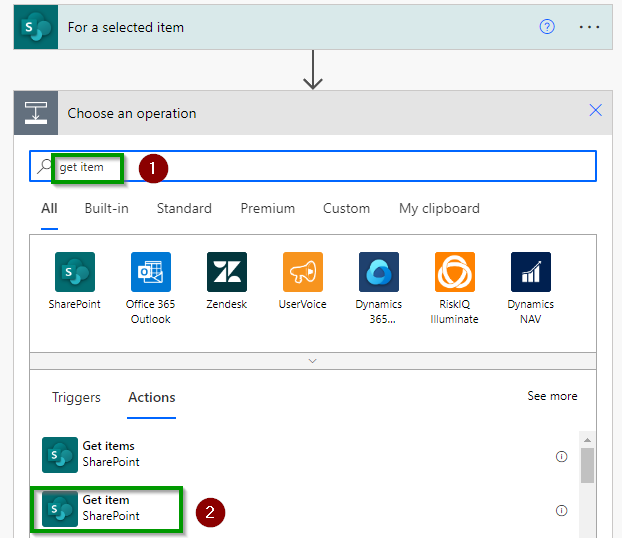The height and width of the screenshot is (538, 622).
Task: Click the Choose an operation step icon
Action: point(36,113)
